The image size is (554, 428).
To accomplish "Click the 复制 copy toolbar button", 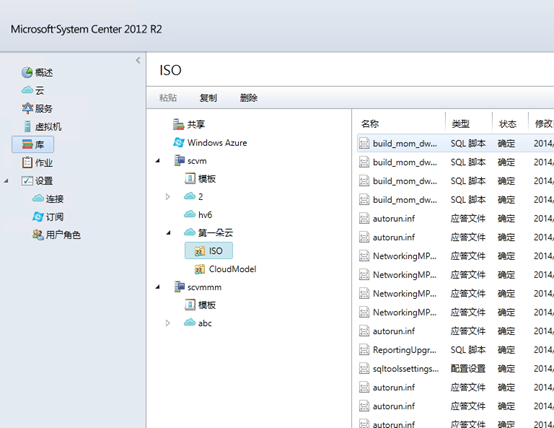I will pos(208,98).
